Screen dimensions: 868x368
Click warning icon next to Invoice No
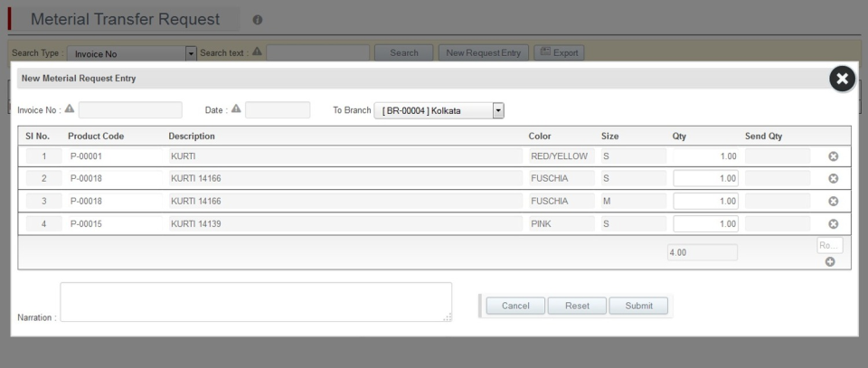click(70, 109)
